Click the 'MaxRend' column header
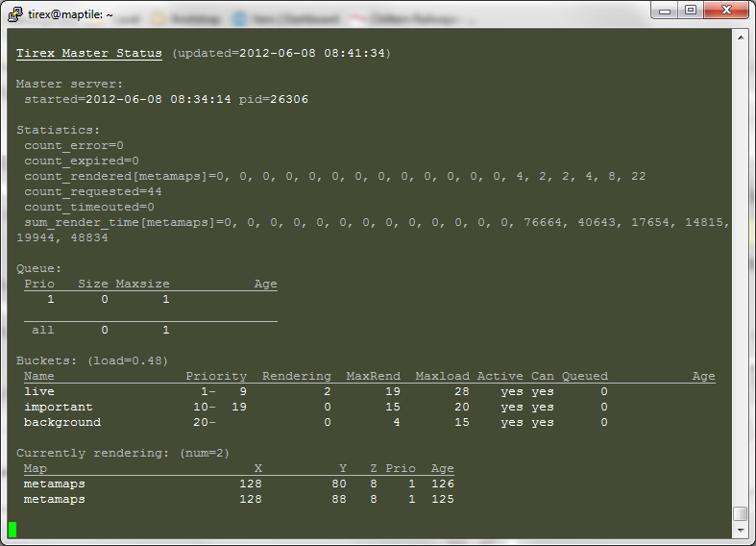 click(x=373, y=376)
